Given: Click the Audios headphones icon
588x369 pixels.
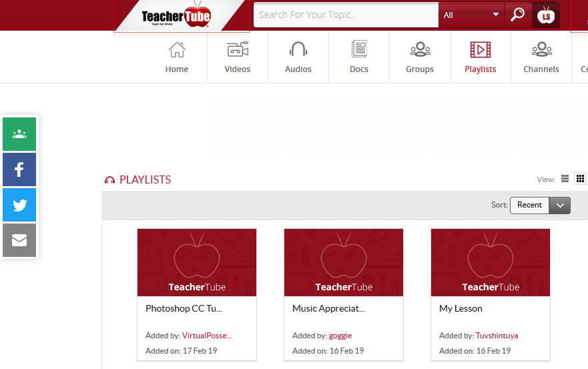Looking at the screenshot, I should point(298,49).
